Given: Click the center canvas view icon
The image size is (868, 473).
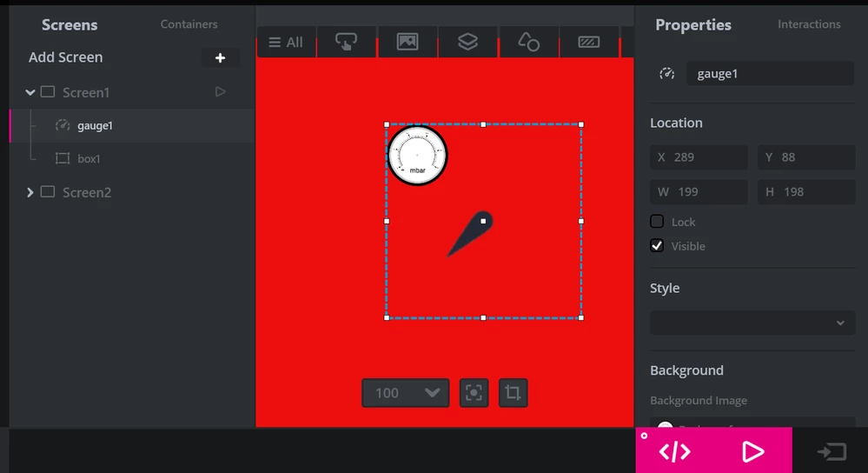Looking at the screenshot, I should (474, 393).
